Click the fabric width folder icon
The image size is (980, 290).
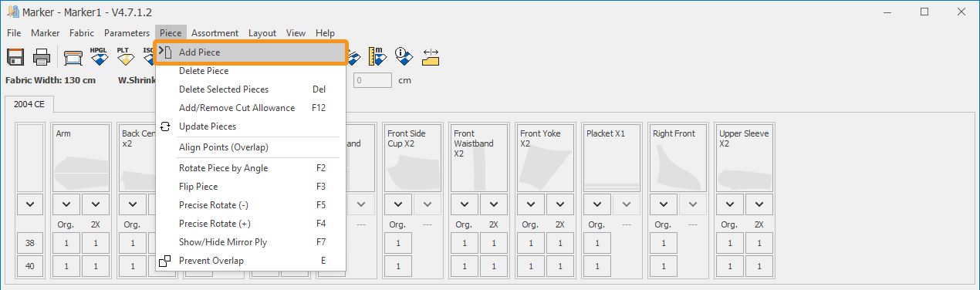click(x=431, y=56)
